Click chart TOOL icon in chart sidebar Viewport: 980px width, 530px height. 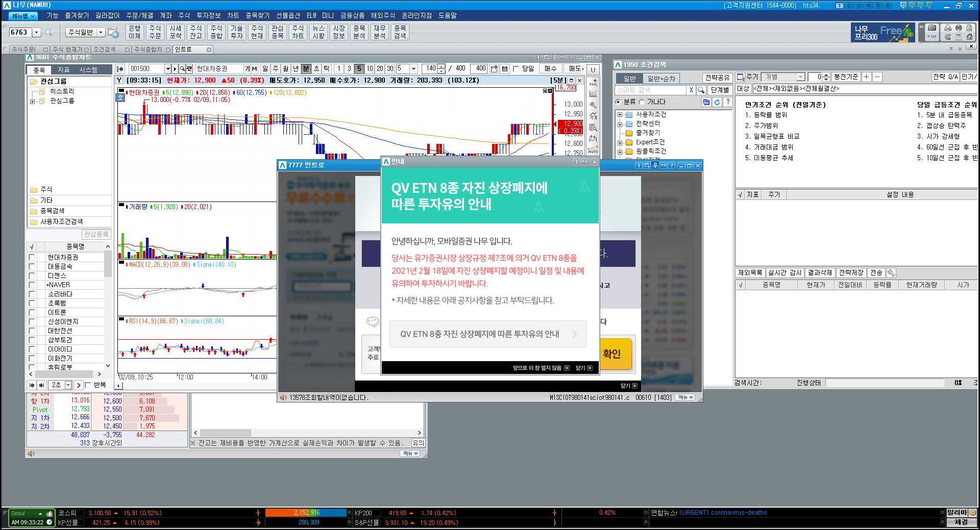(x=593, y=82)
